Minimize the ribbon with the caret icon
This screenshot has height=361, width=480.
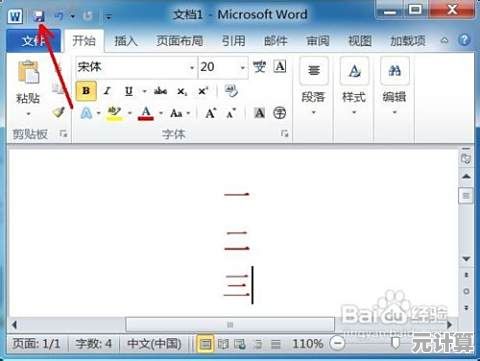444,41
